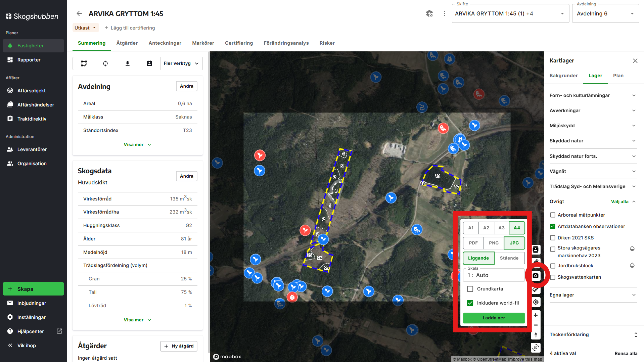Expand the Vägnät layer section
Image resolution: width=644 pixels, height=362 pixels.
coord(593,171)
